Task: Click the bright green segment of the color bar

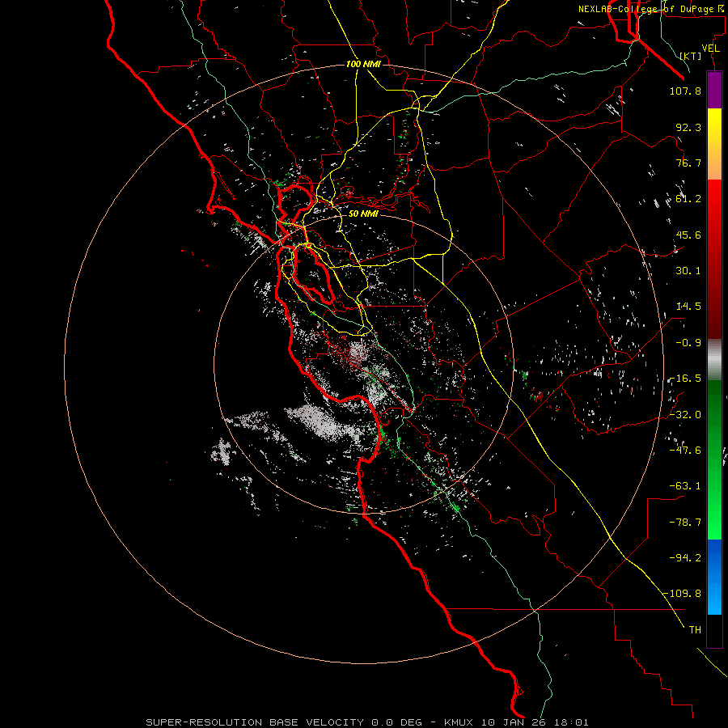Action: 714,502
